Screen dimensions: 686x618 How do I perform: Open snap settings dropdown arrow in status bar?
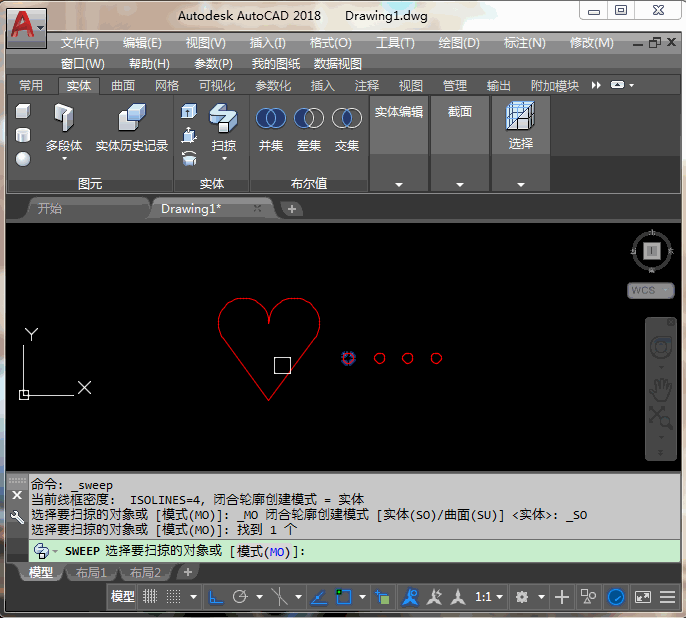click(x=193, y=597)
